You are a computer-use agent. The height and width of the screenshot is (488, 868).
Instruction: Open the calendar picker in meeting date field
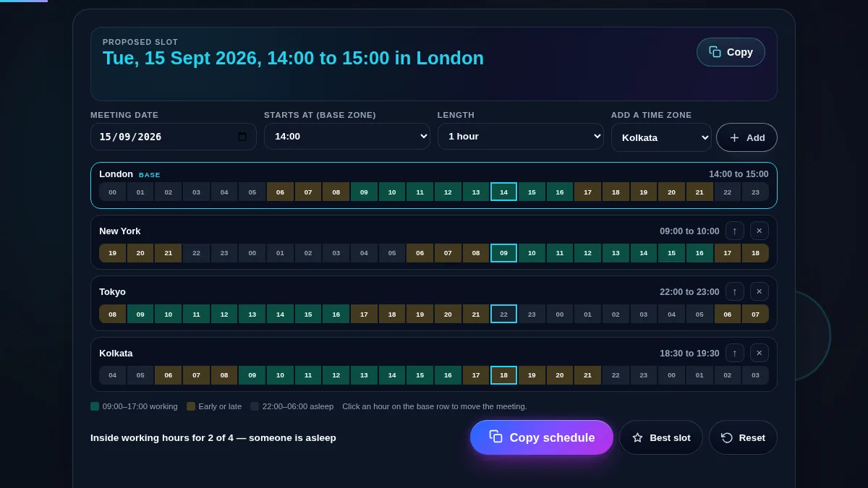click(x=242, y=137)
